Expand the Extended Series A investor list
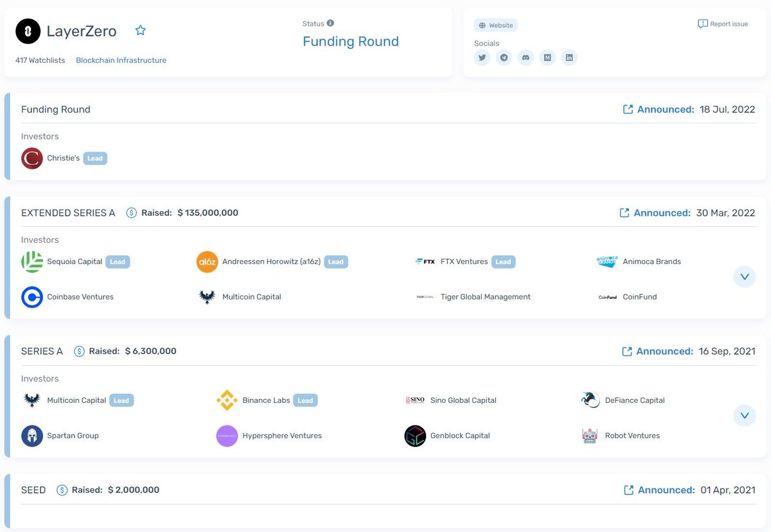Image resolution: width=771 pixels, height=532 pixels. pos(745,277)
